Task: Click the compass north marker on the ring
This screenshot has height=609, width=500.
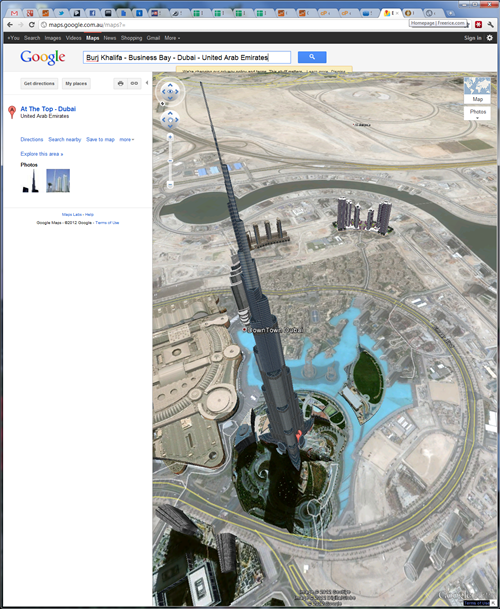Action: tap(162, 103)
